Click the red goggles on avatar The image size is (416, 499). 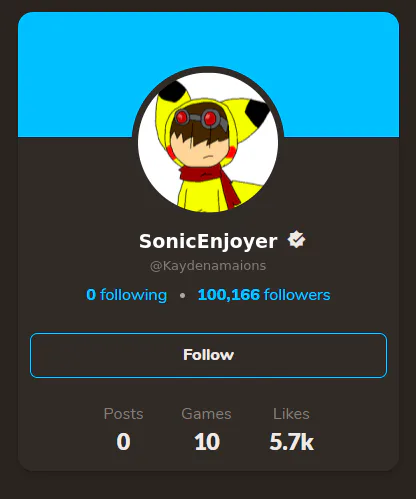[199, 117]
